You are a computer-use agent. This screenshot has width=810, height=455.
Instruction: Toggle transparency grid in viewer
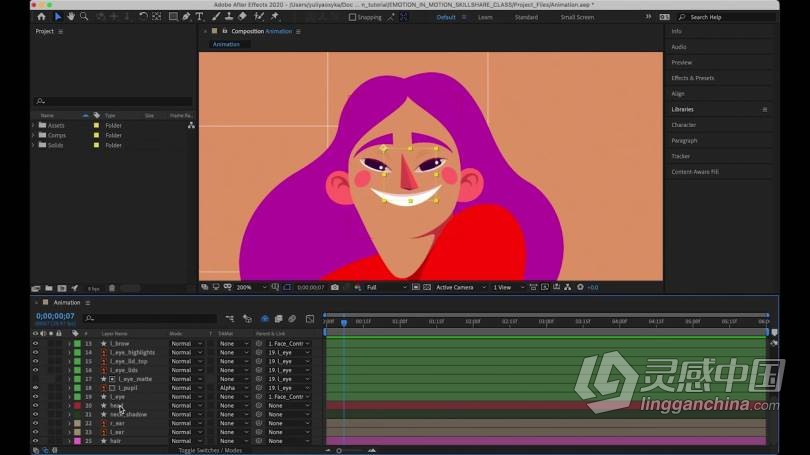[x=427, y=287]
